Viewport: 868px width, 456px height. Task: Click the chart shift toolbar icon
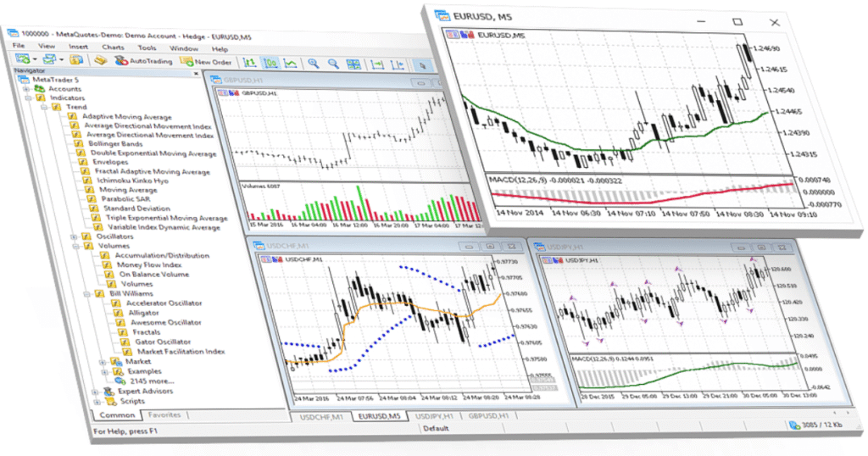pyautogui.click(x=398, y=64)
